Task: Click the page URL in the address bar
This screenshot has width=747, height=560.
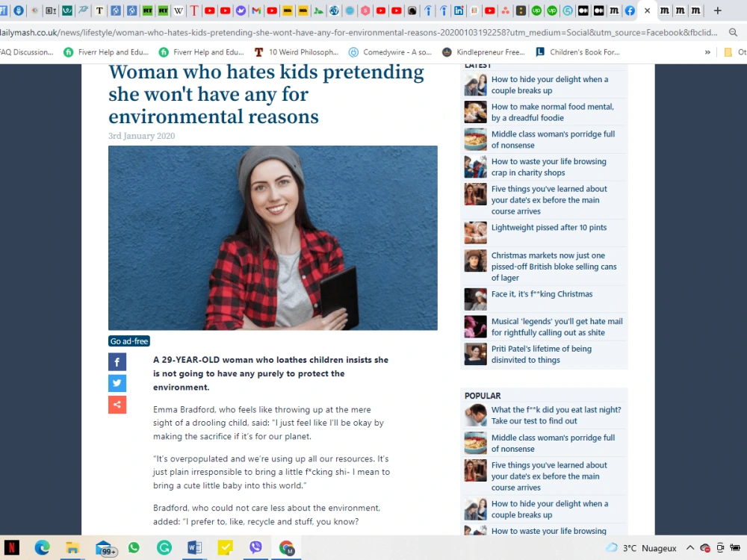Action: 359,32
